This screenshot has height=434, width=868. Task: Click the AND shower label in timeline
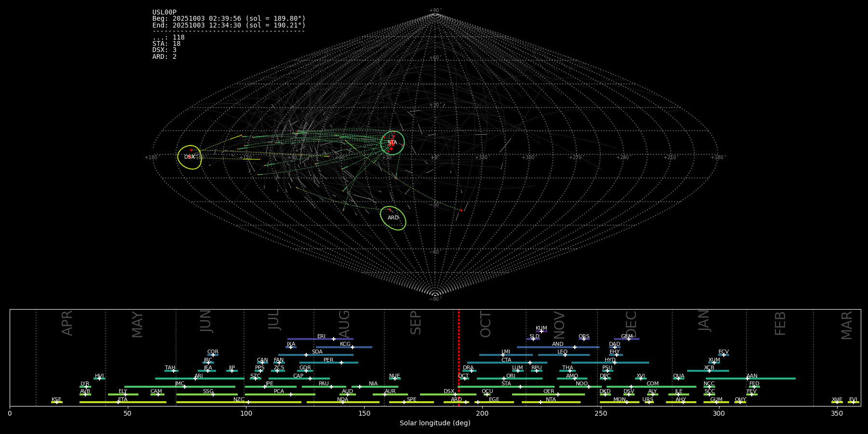(558, 344)
